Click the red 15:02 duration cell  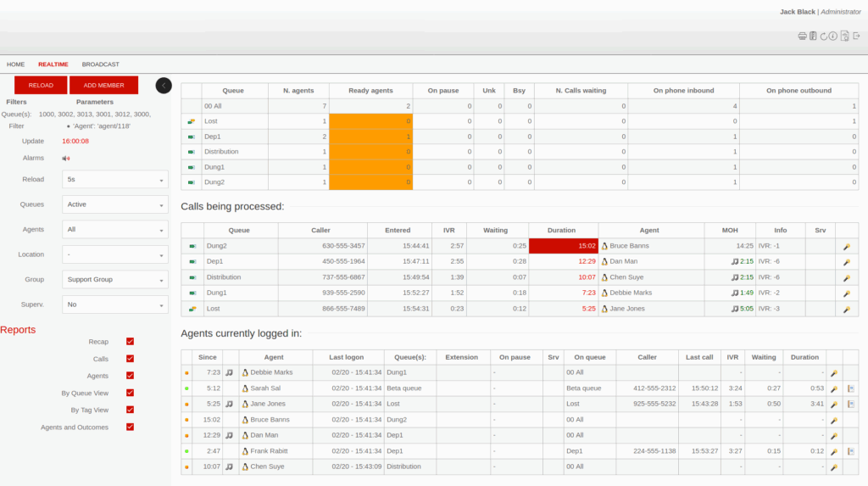click(563, 246)
